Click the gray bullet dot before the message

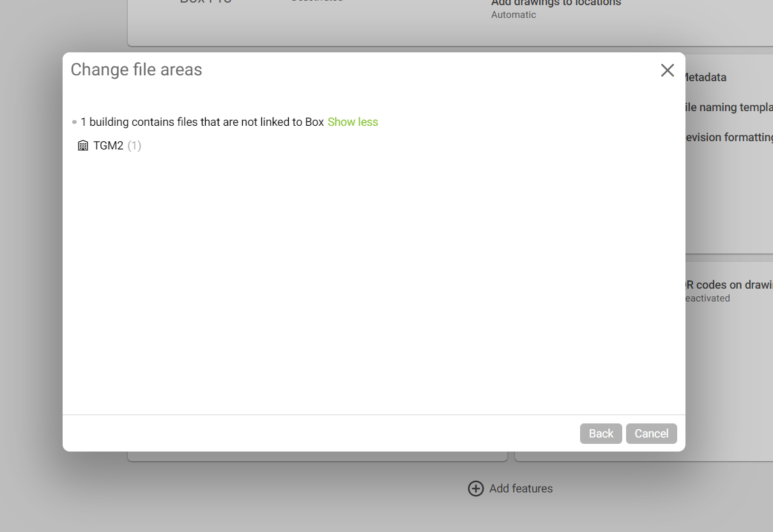click(75, 122)
